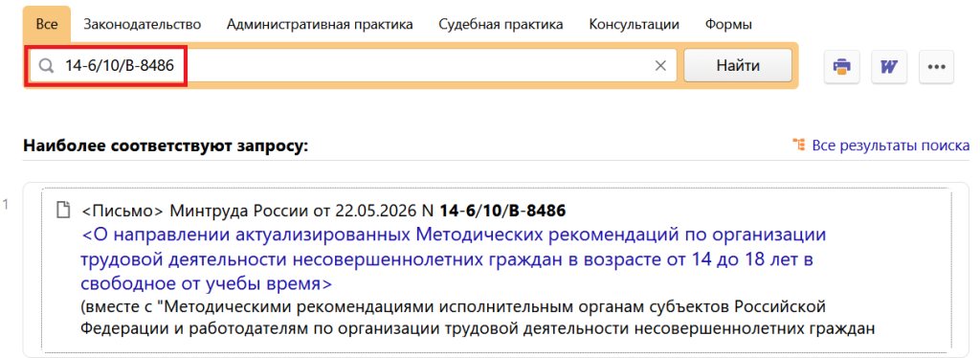Switch to Судебная практика tab
The width and height of the screenshot is (980, 358).
tap(501, 24)
